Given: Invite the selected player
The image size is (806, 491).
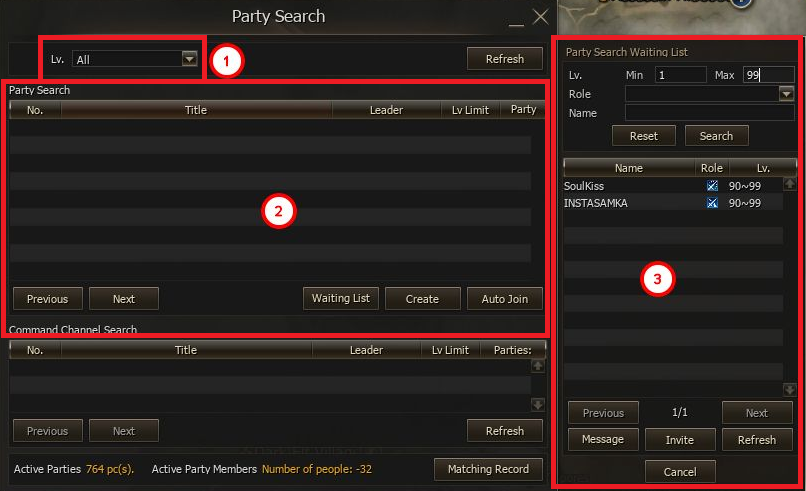Looking at the screenshot, I should (680, 440).
